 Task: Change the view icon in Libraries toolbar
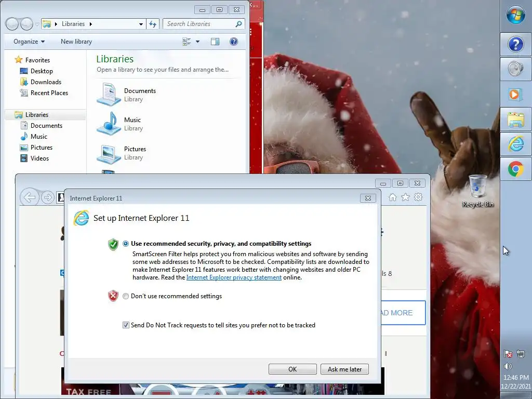click(x=187, y=42)
